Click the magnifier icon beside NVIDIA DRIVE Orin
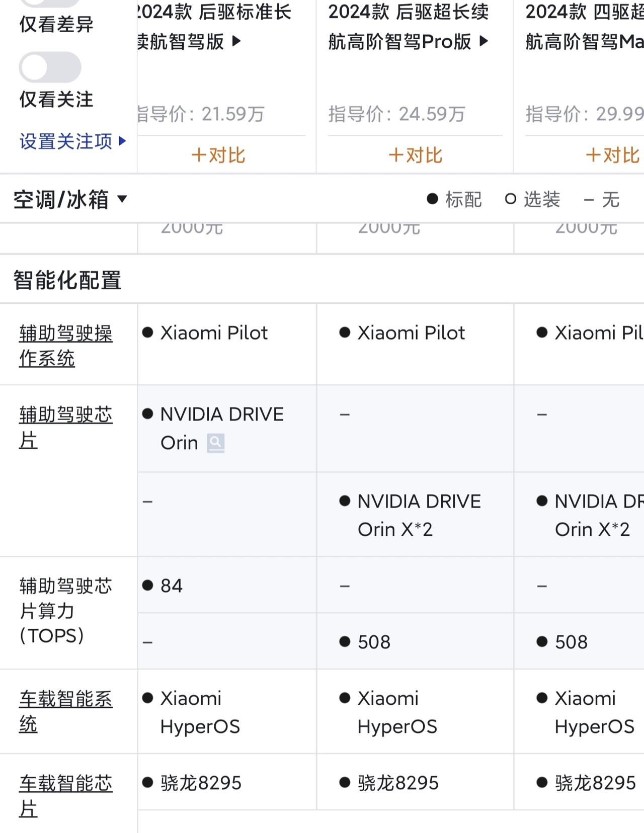 click(x=215, y=443)
